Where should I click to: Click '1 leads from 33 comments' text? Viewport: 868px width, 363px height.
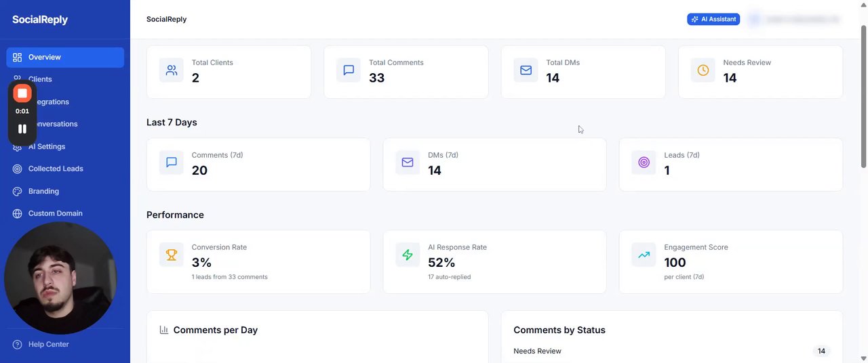[x=229, y=277]
